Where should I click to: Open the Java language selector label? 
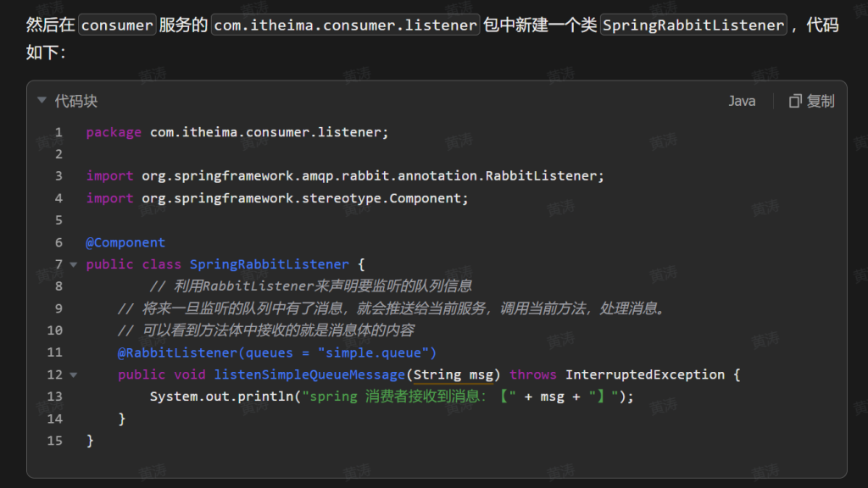pyautogui.click(x=742, y=102)
